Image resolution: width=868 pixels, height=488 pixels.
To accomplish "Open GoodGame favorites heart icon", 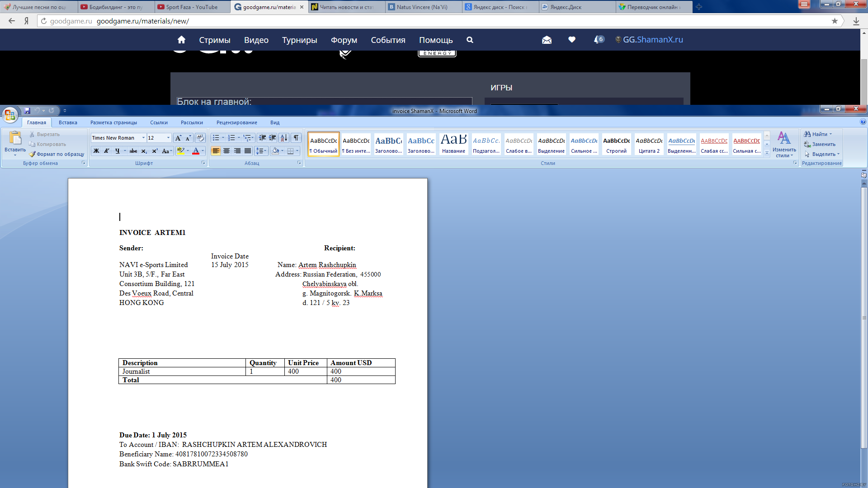I will point(572,40).
